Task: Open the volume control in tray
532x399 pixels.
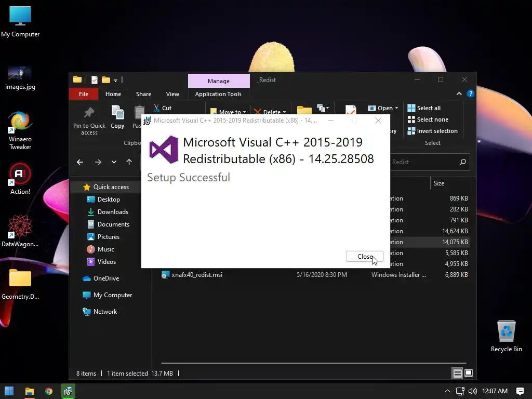Action: click(x=472, y=391)
